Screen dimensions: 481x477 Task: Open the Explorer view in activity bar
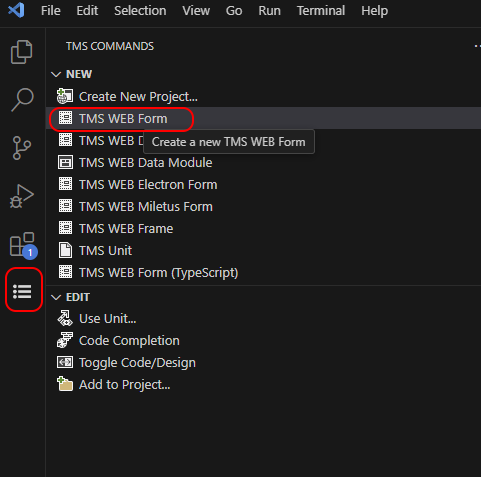[x=22, y=52]
